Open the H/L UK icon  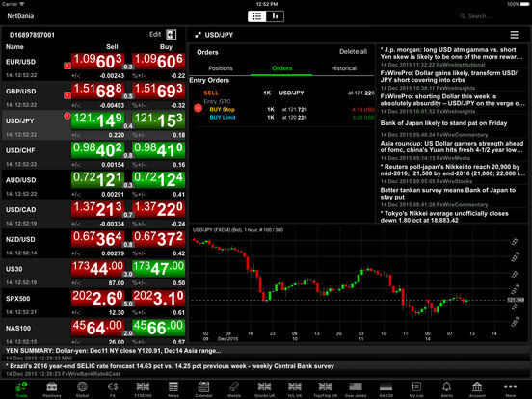click(295, 389)
